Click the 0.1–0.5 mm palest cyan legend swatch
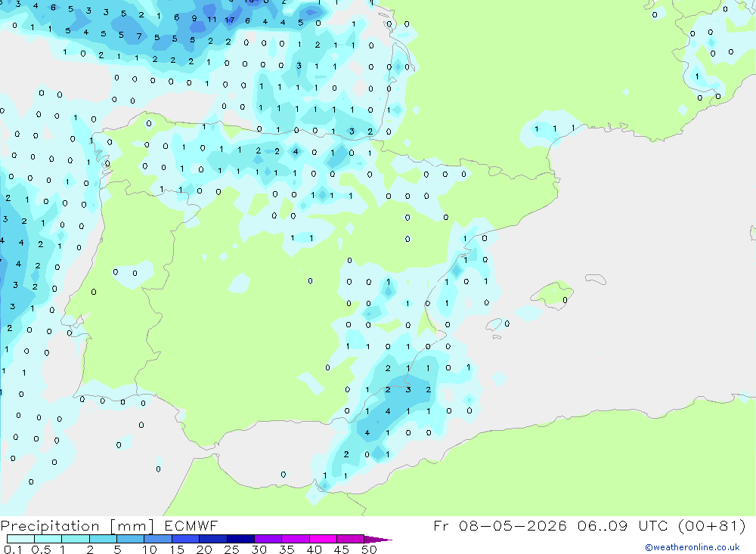756x554 pixels. pyautogui.click(x=20, y=539)
